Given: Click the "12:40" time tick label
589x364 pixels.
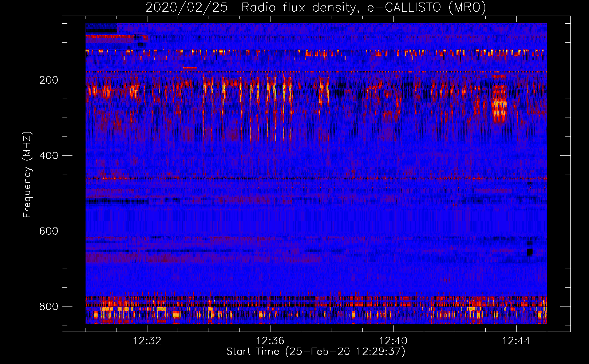Looking at the screenshot, I should tap(393, 341).
